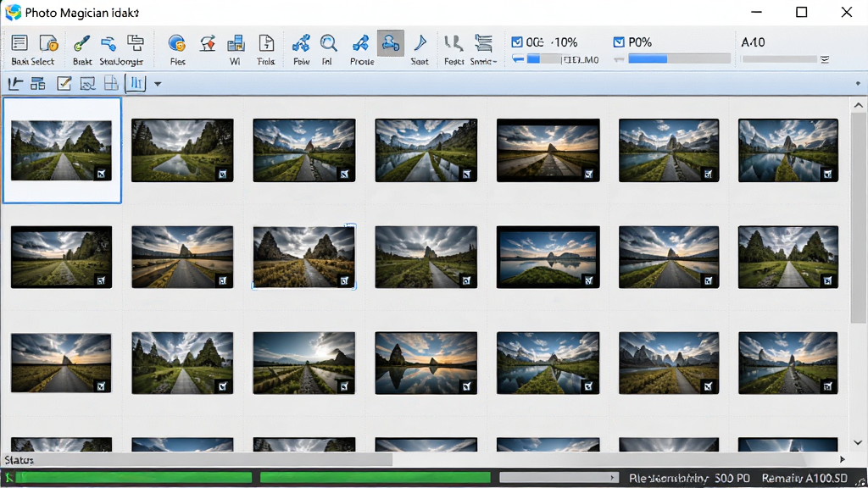Screen dimensions: 868x488
Task: Click the grid layout icon in second toolbar
Action: [37, 84]
